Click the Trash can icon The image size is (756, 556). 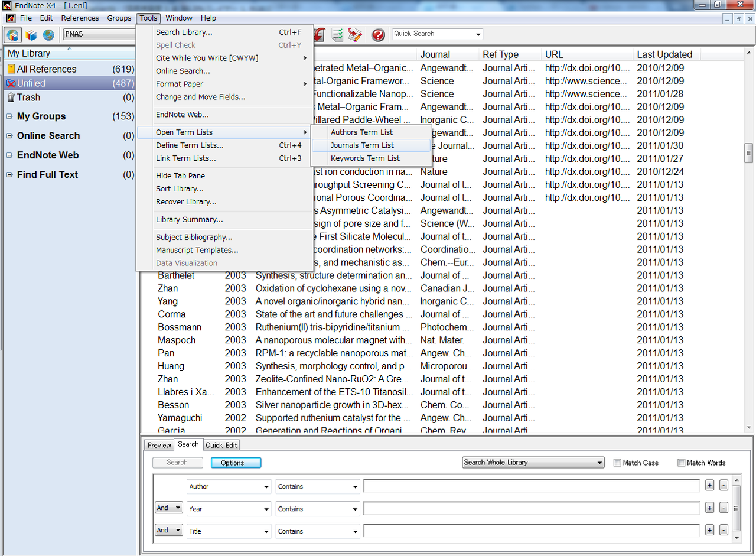tap(11, 97)
